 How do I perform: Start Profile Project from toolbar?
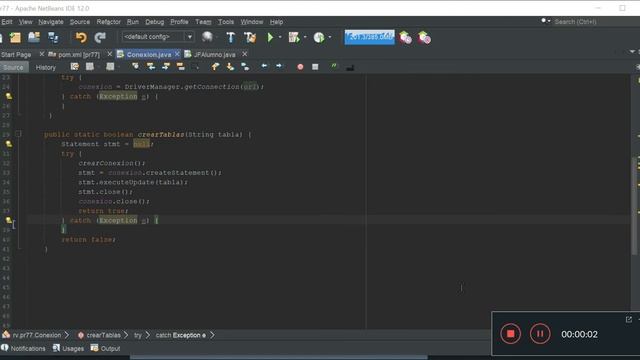pyautogui.click(x=319, y=38)
